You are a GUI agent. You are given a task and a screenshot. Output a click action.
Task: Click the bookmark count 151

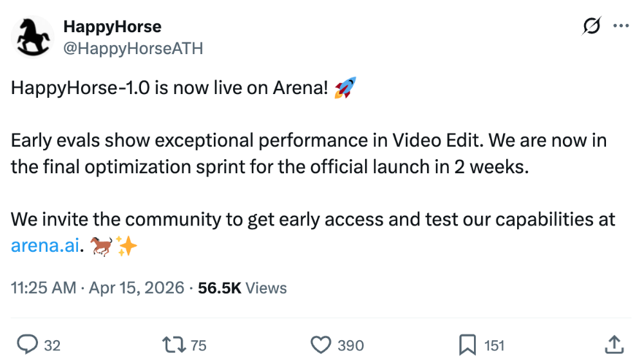(494, 346)
